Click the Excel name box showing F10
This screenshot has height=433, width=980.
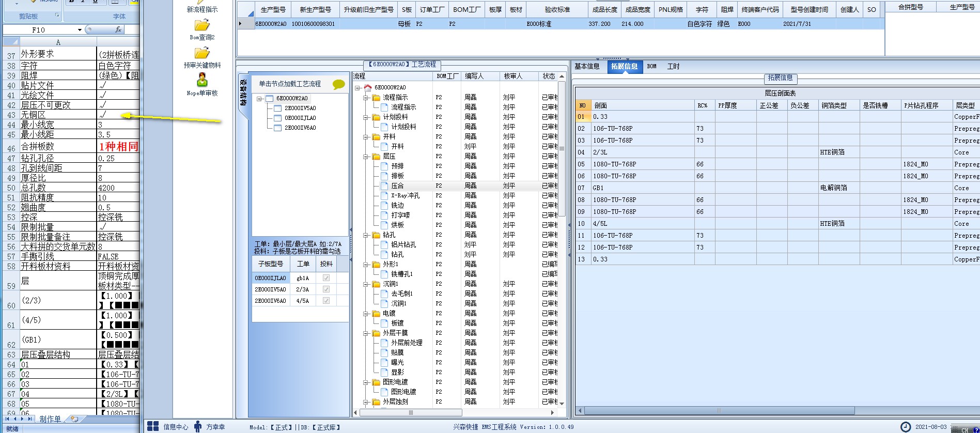pyautogui.click(x=39, y=30)
